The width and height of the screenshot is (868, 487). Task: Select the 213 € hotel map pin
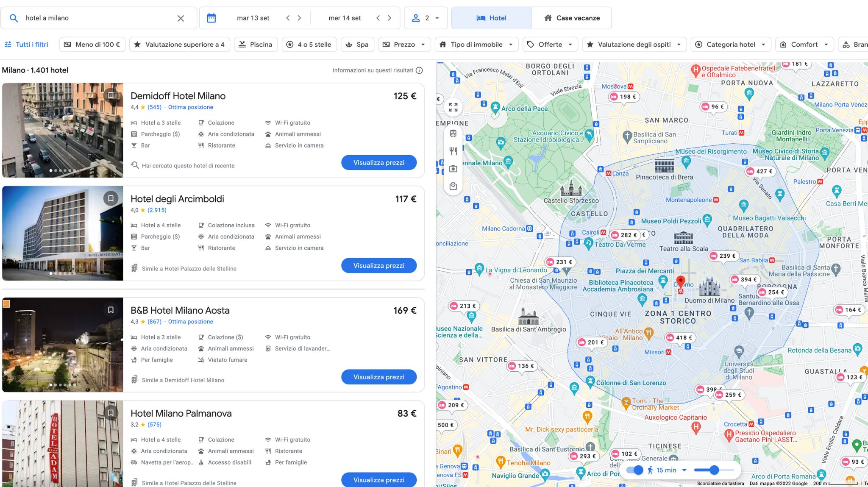(464, 306)
